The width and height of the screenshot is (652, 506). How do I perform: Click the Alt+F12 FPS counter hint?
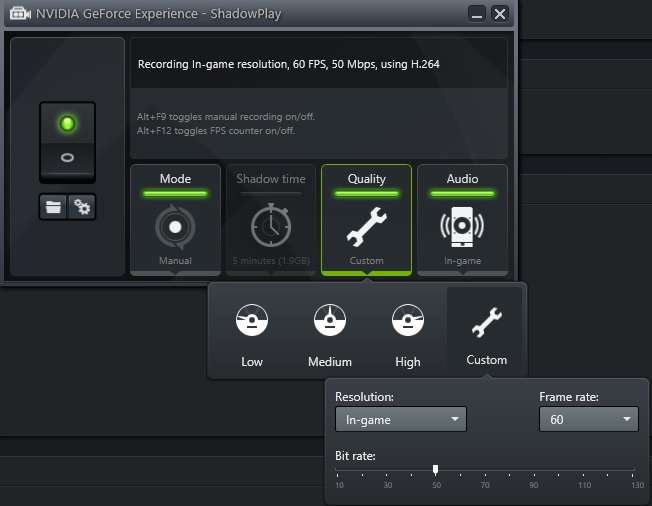pos(216,131)
